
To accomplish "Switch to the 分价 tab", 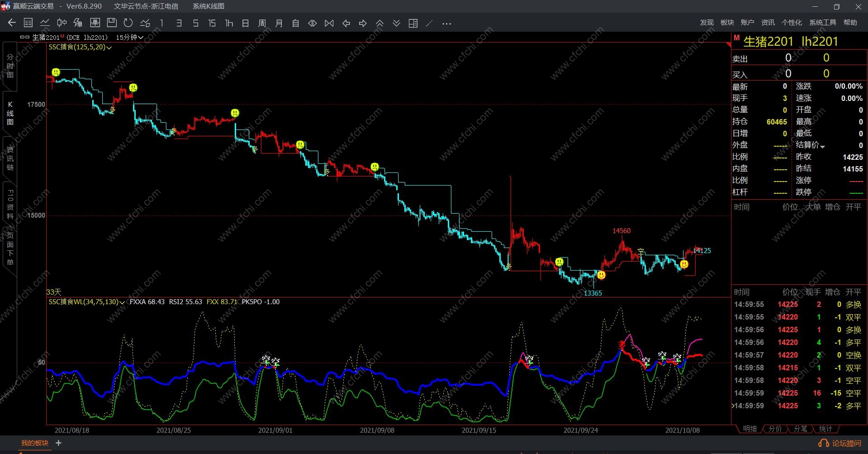I will (775, 429).
